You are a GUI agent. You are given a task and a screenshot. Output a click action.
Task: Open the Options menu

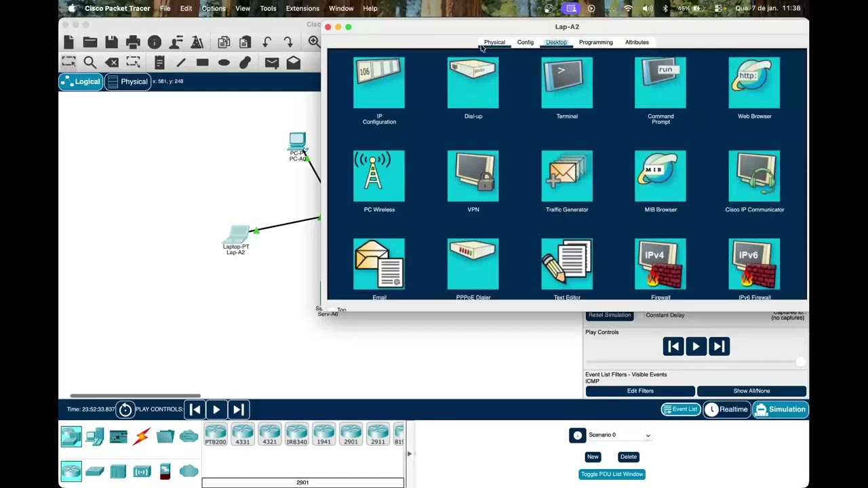[x=214, y=8]
